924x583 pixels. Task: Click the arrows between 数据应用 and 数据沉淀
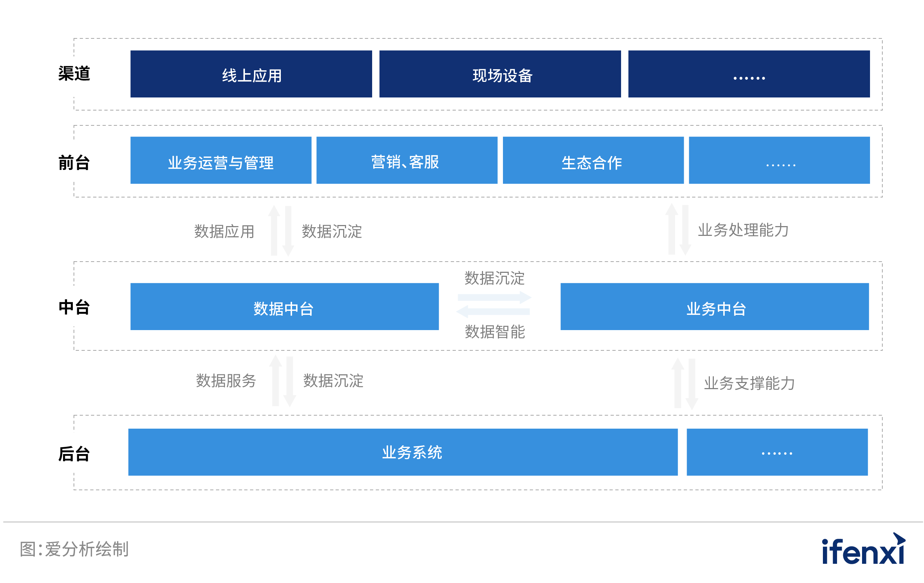pyautogui.click(x=281, y=231)
